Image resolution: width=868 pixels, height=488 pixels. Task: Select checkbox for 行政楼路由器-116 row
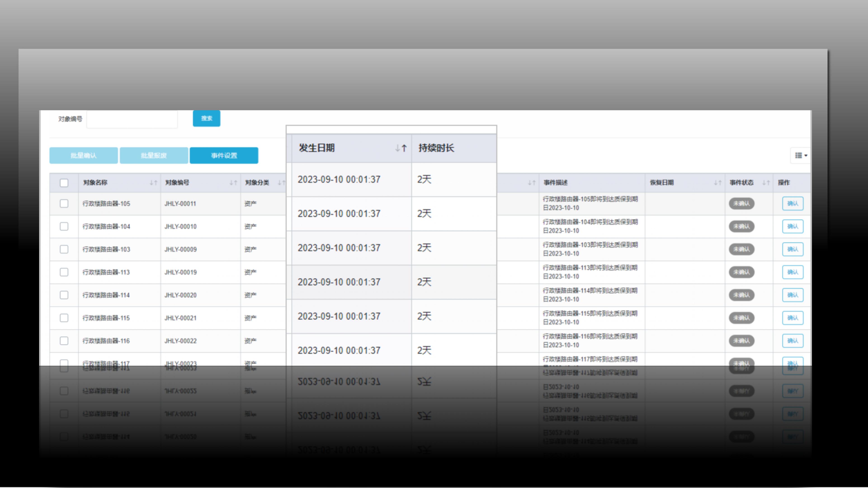[x=64, y=341]
